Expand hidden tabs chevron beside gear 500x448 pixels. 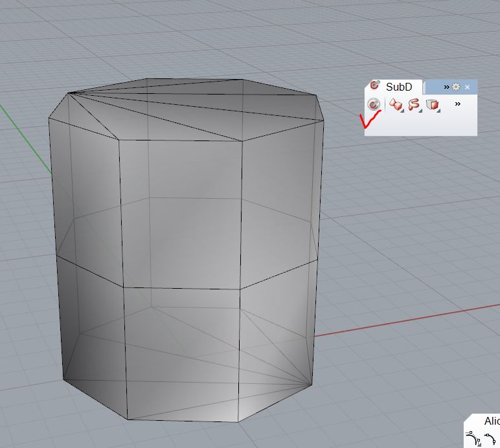(446, 87)
